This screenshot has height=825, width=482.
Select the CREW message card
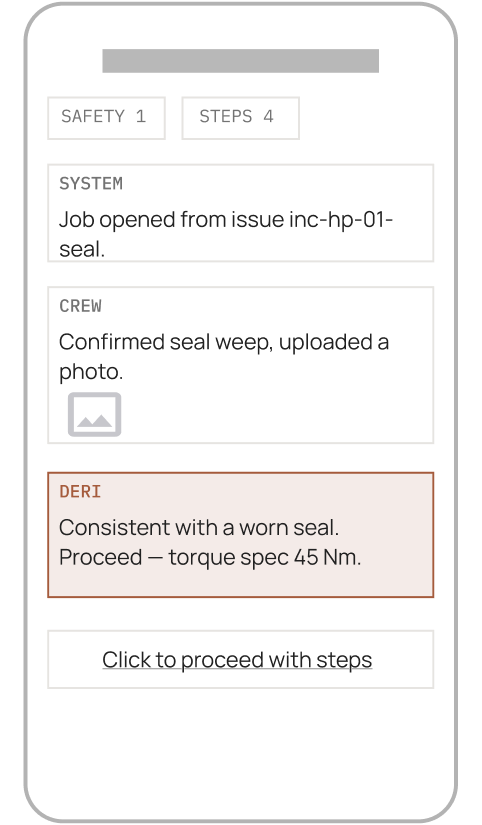click(x=240, y=365)
